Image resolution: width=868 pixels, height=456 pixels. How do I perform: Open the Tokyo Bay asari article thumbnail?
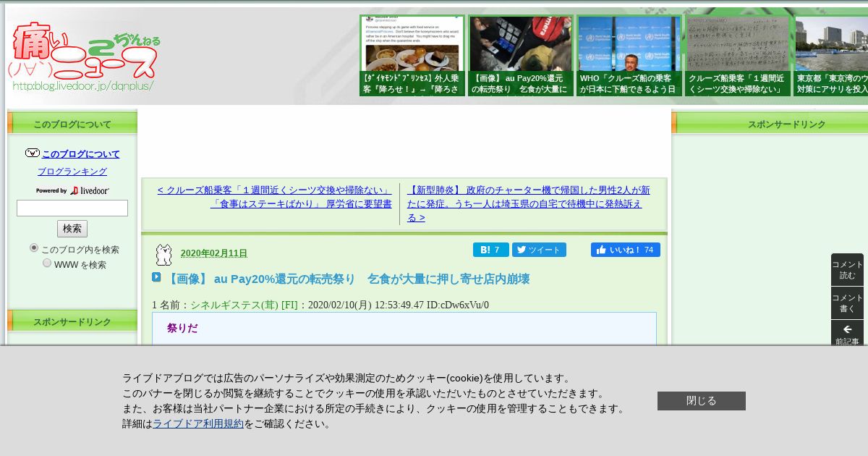831,56
